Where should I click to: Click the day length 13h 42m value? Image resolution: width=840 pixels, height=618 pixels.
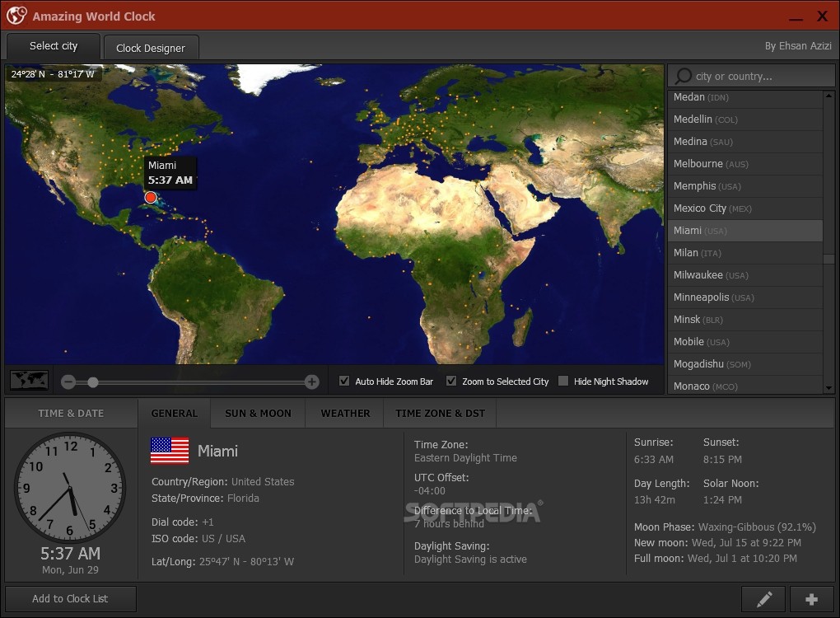654,499
